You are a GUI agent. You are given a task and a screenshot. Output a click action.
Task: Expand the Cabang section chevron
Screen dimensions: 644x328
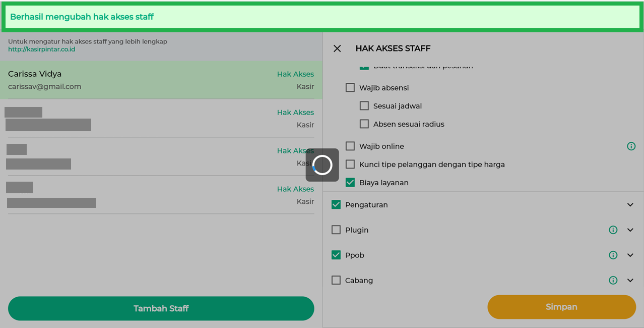pos(630,281)
